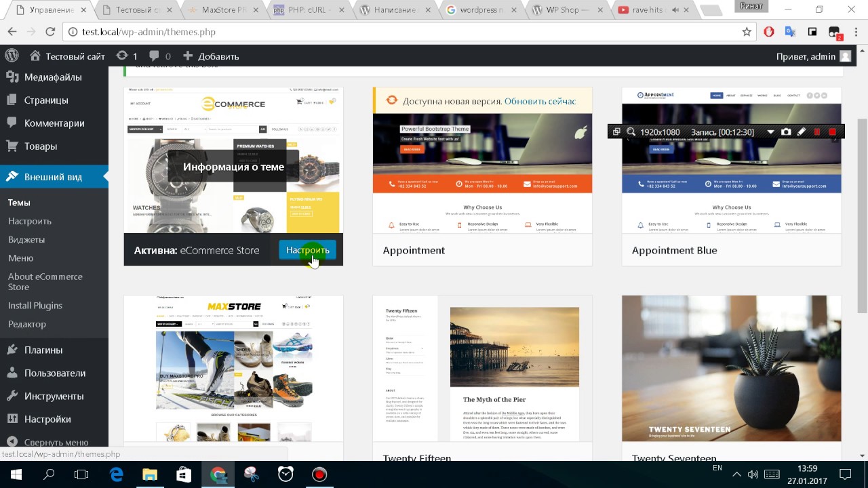
Task: Open Task View on taskbar
Action: [x=81, y=474]
